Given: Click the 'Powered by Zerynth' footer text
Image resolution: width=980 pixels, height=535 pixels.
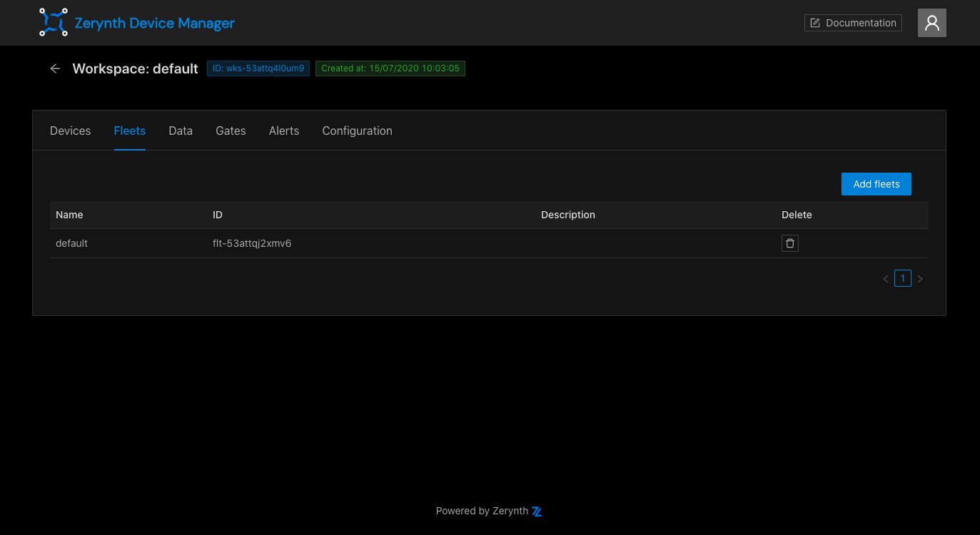Looking at the screenshot, I should (x=482, y=511).
